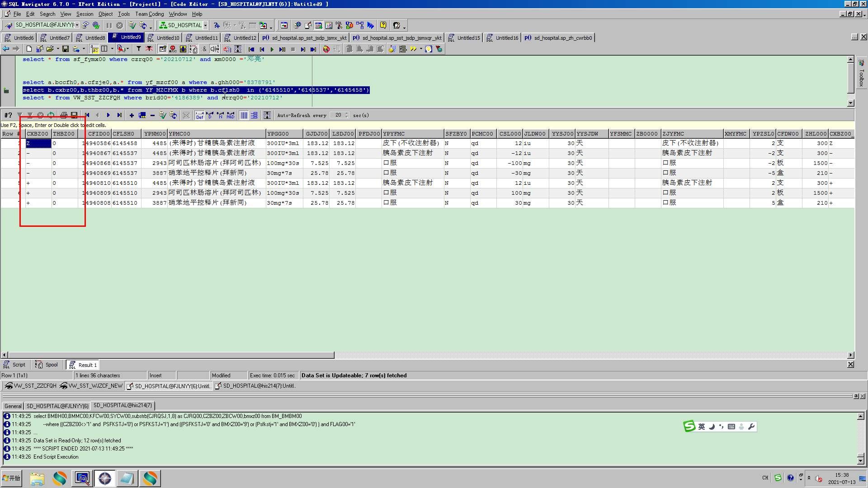868x488 pixels.
Task: Increase Auto-Refresh seconds spinner
Action: (347, 113)
